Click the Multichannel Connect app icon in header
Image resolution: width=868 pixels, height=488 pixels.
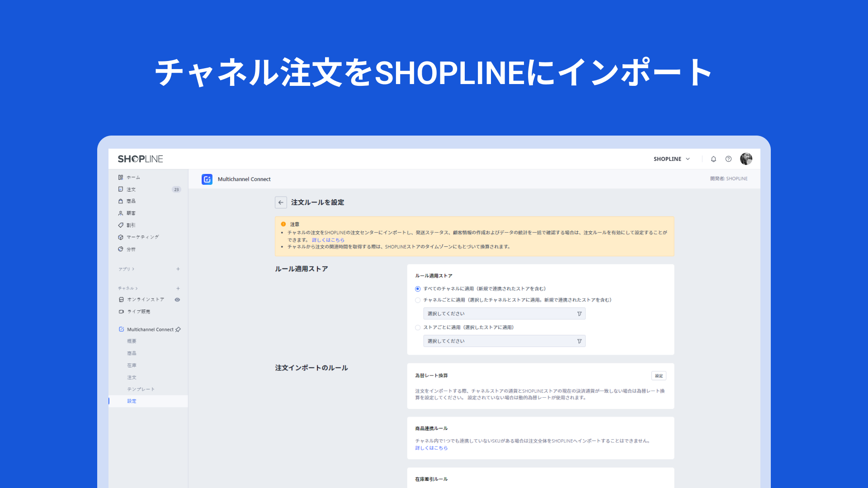point(207,179)
